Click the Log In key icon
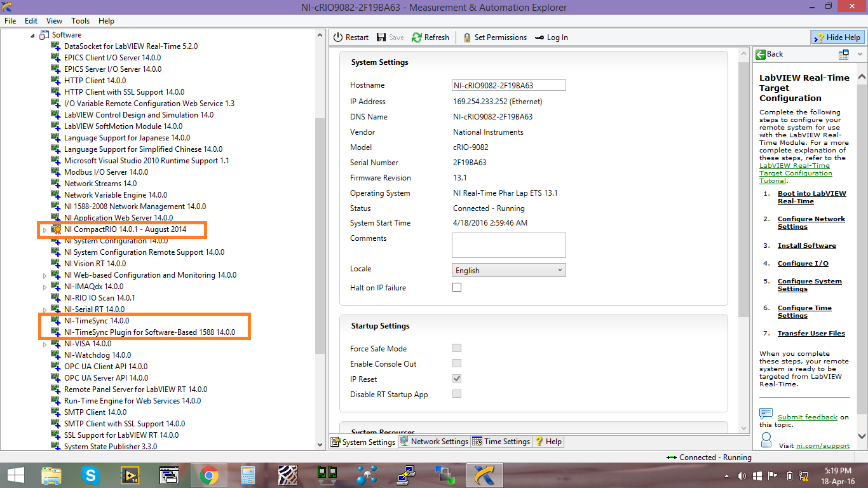The height and width of the screenshot is (488, 868). 539,37
